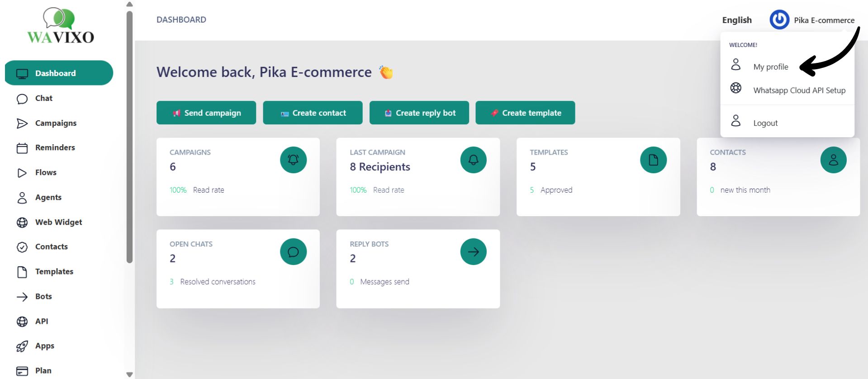Viewport: 868px width, 379px height.
Task: Click the Create template button
Action: (525, 113)
